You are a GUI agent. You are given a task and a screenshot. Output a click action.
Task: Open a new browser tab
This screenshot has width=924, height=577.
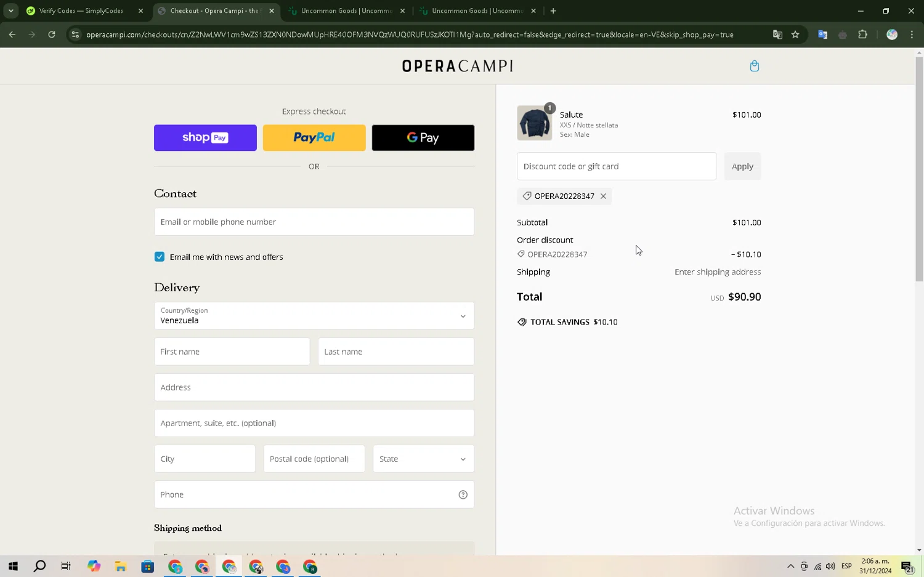[x=553, y=10]
